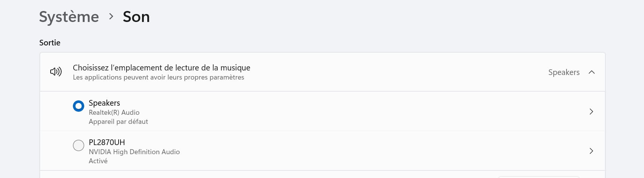Image resolution: width=644 pixels, height=178 pixels.
Task: Click the PL2870UH device name
Action: click(107, 142)
